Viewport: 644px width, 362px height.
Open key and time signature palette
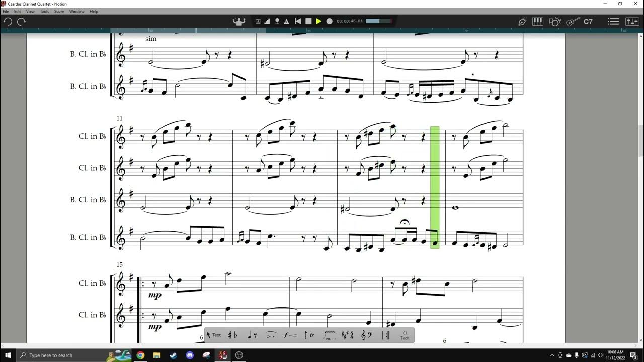pyautogui.click(x=347, y=335)
